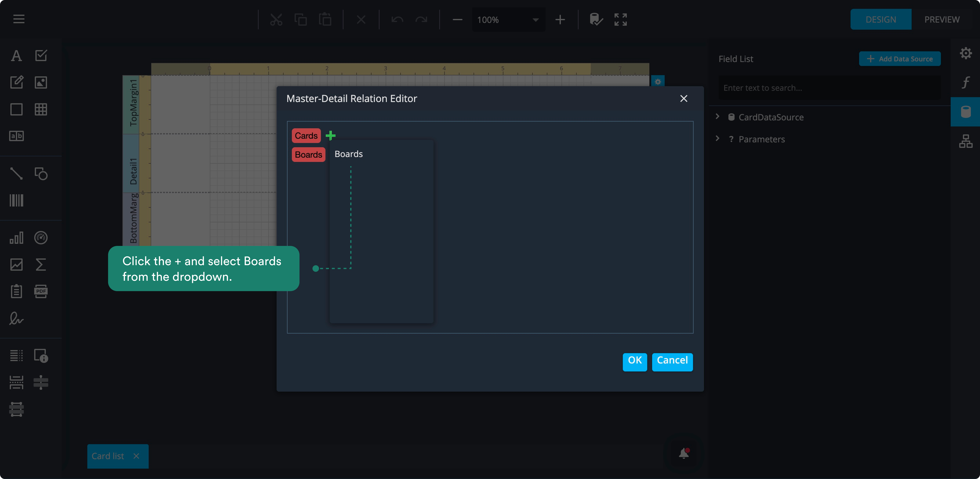The width and height of the screenshot is (980, 479).
Task: Select the Line tool
Action: pos(16,173)
